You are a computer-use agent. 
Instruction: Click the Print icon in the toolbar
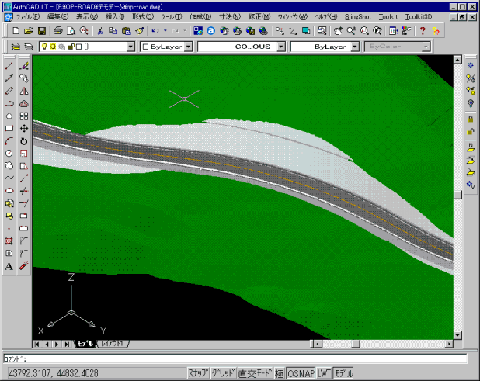click(58, 31)
